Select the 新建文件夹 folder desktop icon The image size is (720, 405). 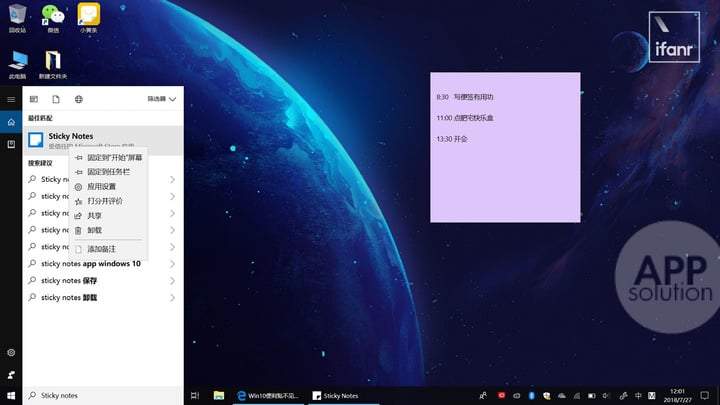tap(53, 64)
